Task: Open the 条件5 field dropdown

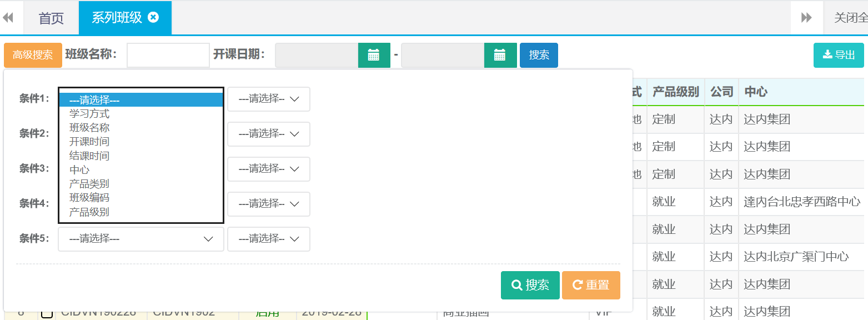Action: pos(141,239)
